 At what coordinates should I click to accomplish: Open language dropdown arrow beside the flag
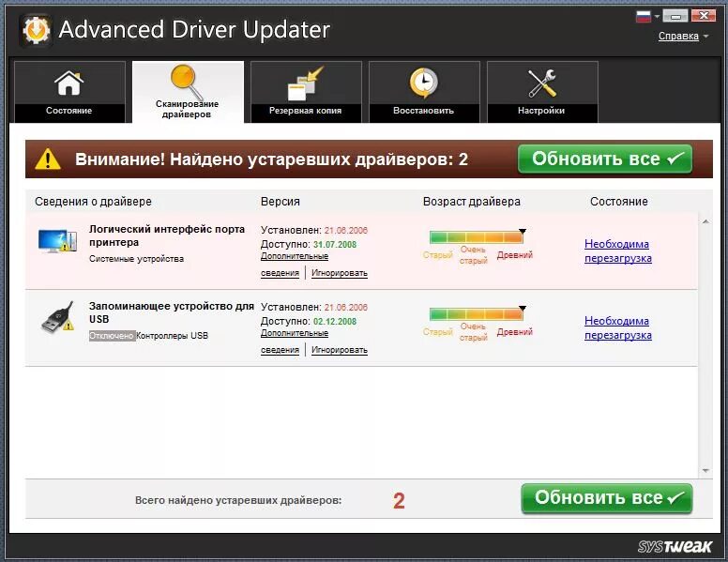(x=657, y=17)
